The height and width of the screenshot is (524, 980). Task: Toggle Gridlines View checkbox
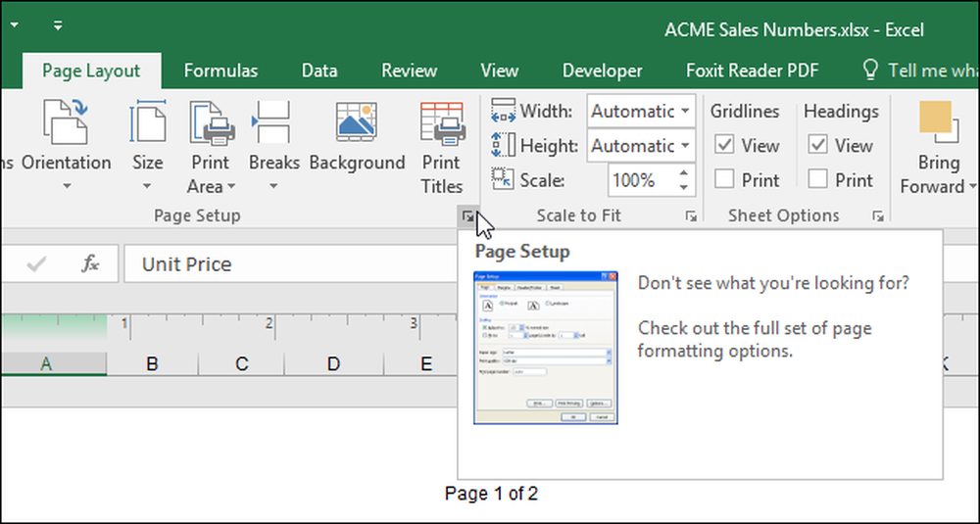[724, 145]
